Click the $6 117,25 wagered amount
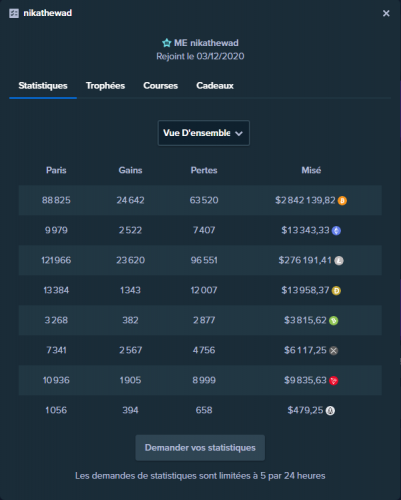Image resolution: width=401 pixels, height=500 pixels. tap(305, 350)
